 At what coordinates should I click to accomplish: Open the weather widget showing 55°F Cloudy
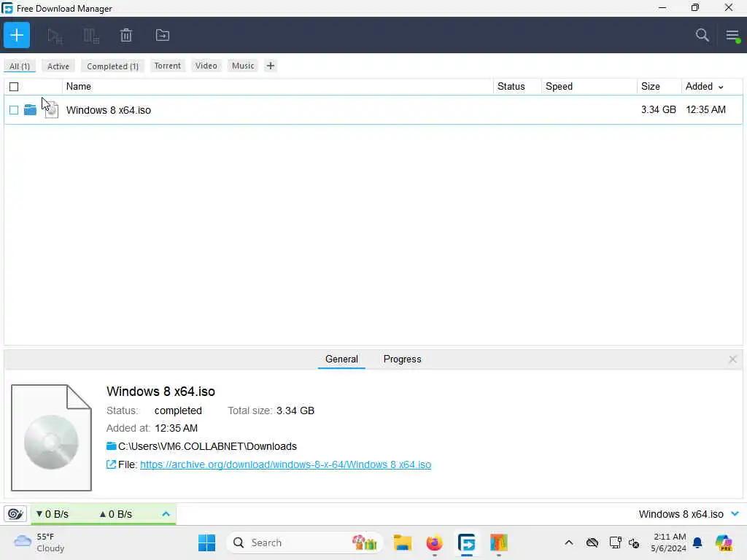point(39,542)
